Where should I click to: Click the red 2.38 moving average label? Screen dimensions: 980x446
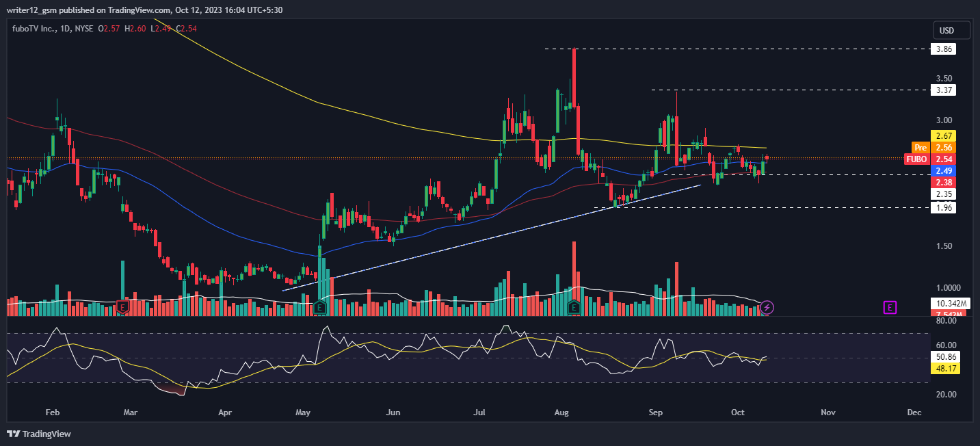(x=944, y=182)
